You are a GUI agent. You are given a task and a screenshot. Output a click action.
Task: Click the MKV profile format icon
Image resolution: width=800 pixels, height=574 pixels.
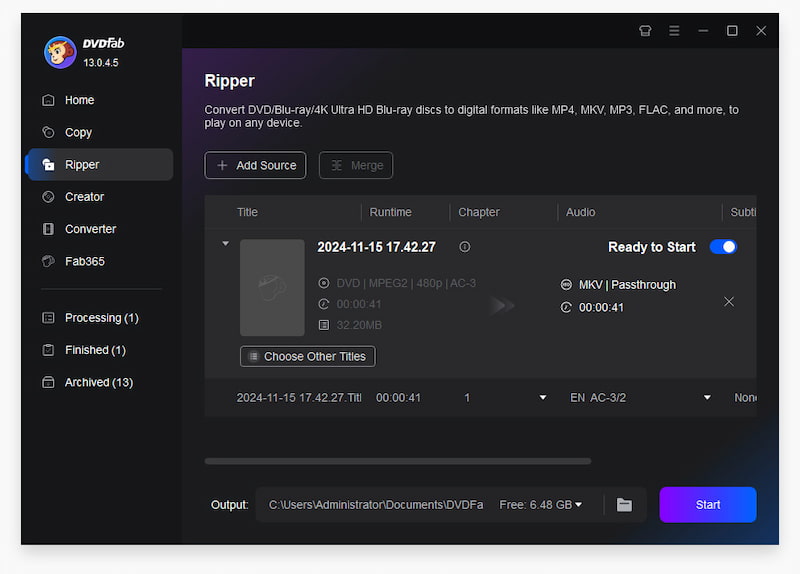pos(566,285)
